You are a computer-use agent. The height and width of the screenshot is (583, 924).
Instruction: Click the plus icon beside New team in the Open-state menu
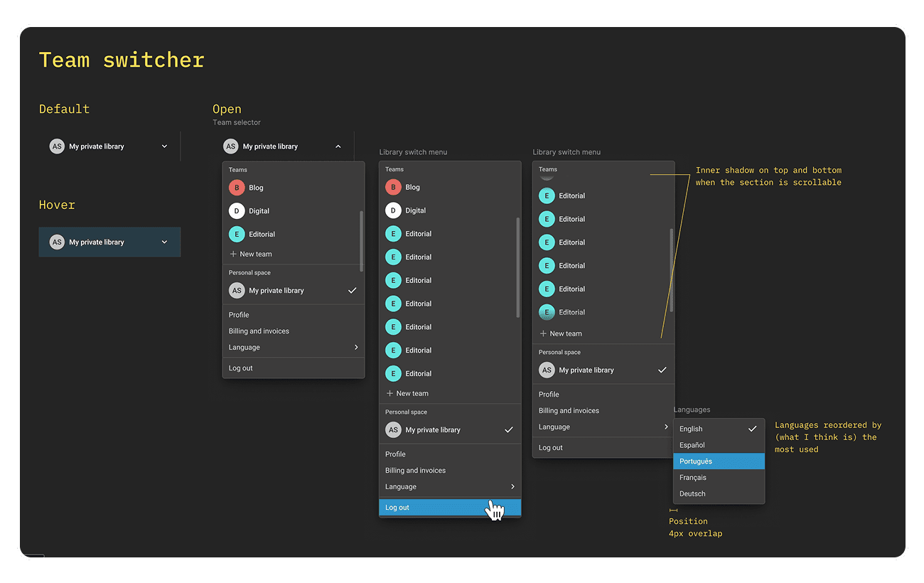pos(233,254)
